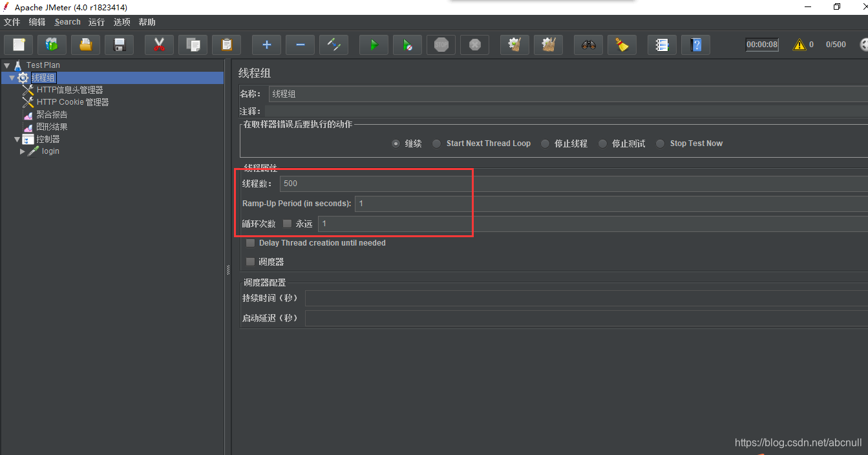Toggle the 调度器 checkbox
Viewport: 868px width, 455px height.
251,262
